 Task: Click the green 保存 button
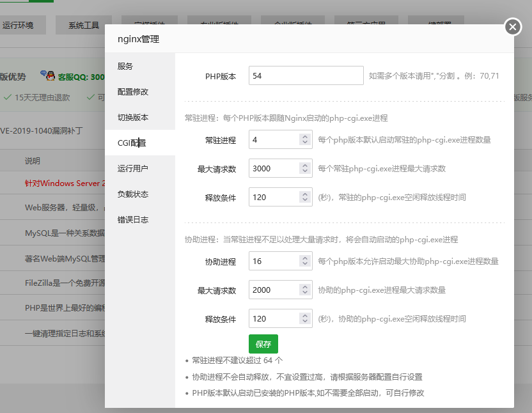[x=263, y=344]
